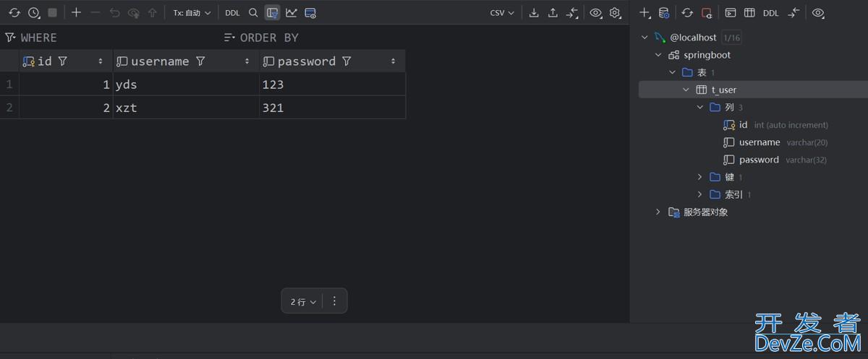
Task: Open the 2 行 page size selector
Action: pyautogui.click(x=303, y=302)
